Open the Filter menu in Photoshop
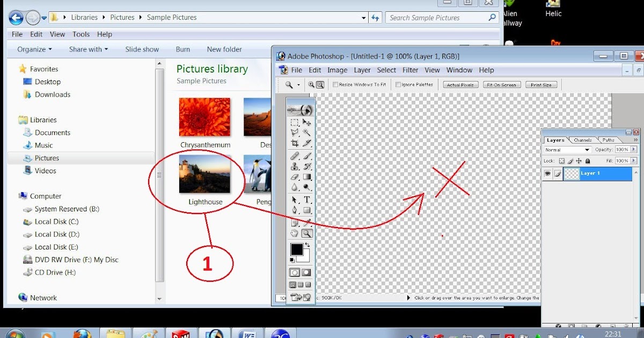Screen dimensions: 644x338 (410, 70)
